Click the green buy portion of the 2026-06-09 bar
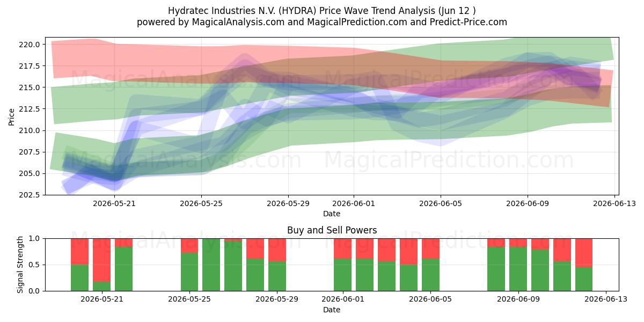Image resolution: width=644 pixels, height=322 pixels. pyautogui.click(x=518, y=269)
